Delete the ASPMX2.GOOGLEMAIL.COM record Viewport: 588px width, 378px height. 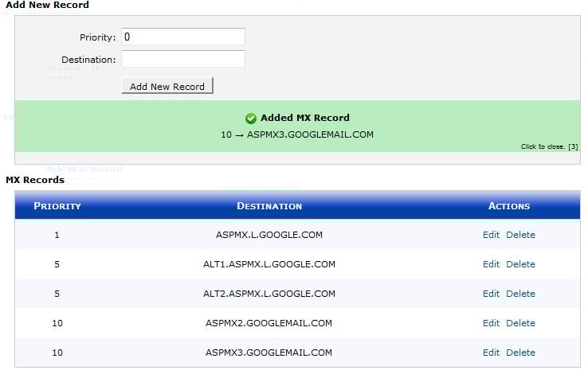(520, 323)
